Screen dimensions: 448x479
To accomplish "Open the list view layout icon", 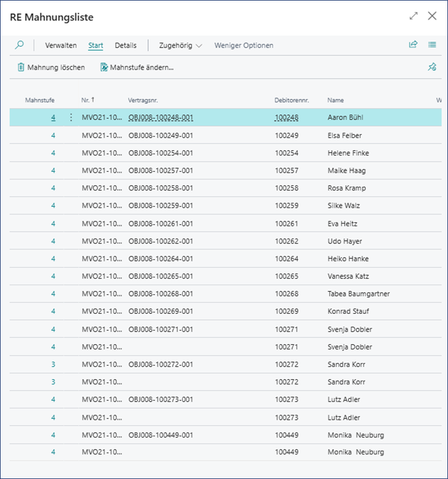I will (x=432, y=45).
